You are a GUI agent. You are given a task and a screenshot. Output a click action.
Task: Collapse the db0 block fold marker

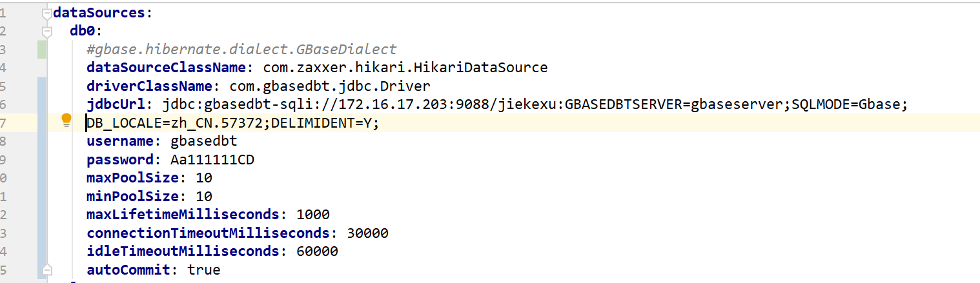click(46, 31)
